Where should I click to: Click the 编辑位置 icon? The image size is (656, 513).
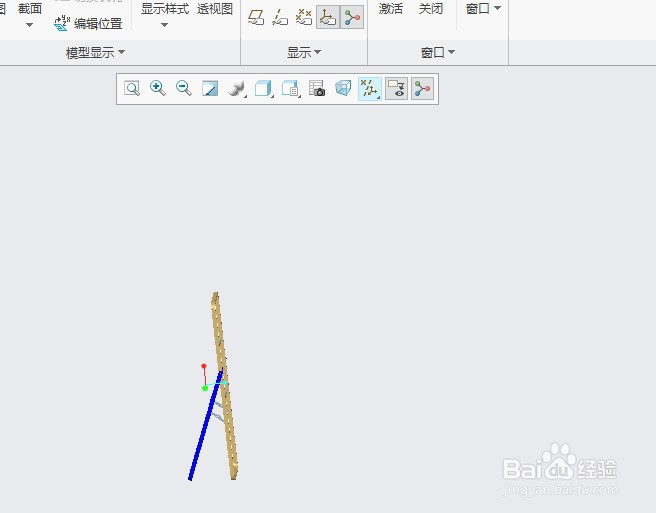tap(62, 23)
